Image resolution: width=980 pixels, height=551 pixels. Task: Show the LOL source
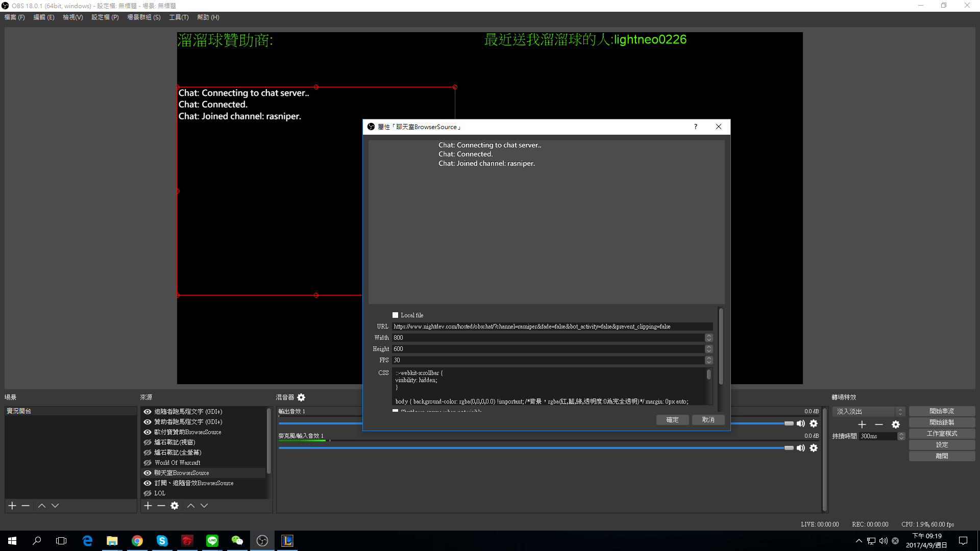tap(148, 493)
